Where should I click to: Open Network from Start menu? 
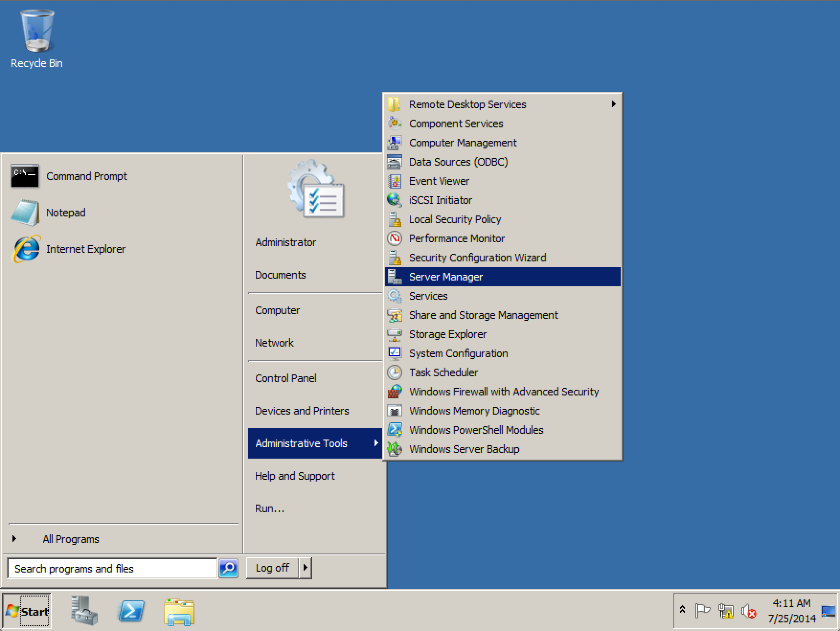(x=315, y=343)
